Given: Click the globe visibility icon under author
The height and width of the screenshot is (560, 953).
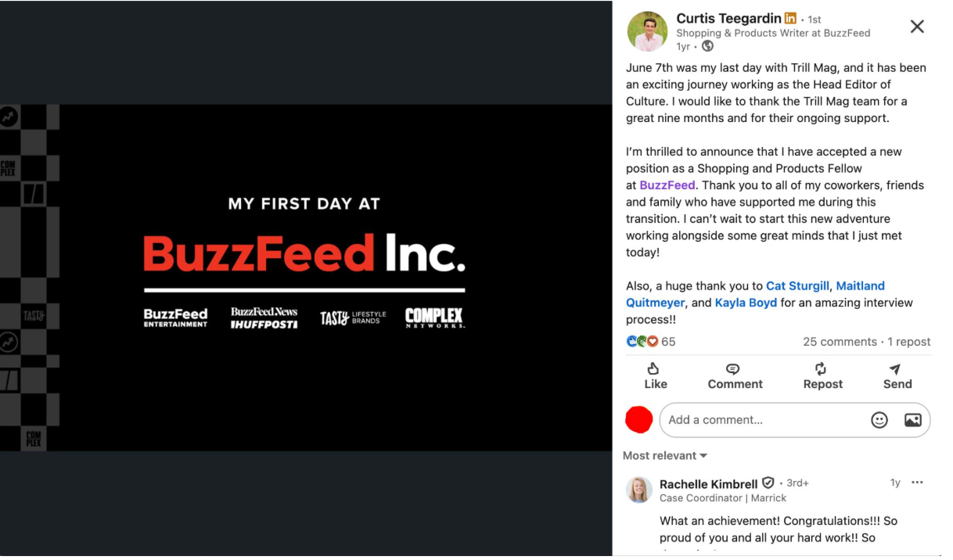Looking at the screenshot, I should [x=707, y=46].
